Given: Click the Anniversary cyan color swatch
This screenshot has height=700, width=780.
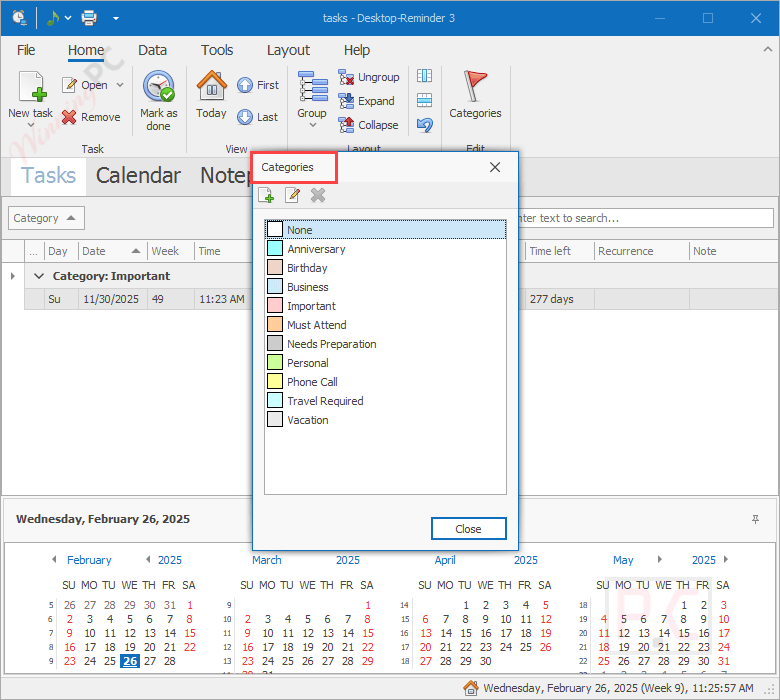Looking at the screenshot, I should [275, 248].
